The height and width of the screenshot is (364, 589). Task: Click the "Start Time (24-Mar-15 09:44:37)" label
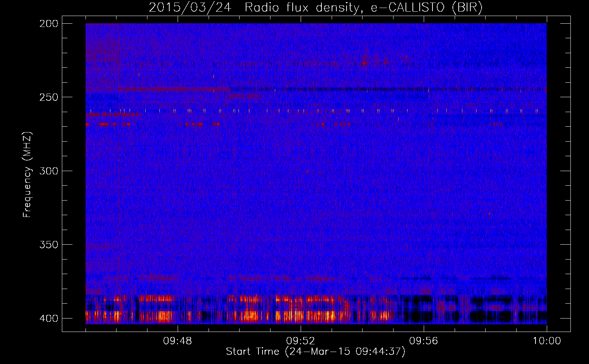click(x=316, y=352)
